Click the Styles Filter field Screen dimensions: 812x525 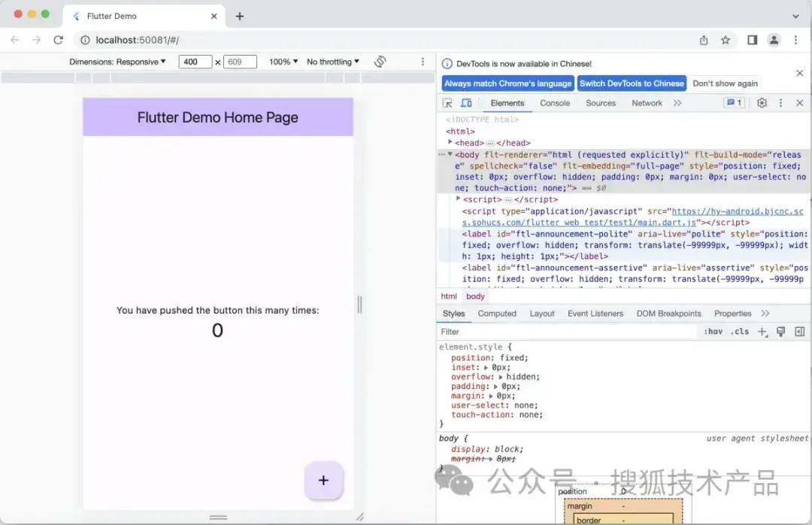coord(567,332)
